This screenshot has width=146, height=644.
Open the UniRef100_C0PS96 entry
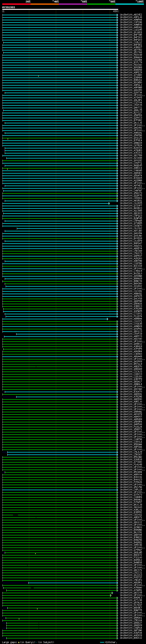coord(131,22)
